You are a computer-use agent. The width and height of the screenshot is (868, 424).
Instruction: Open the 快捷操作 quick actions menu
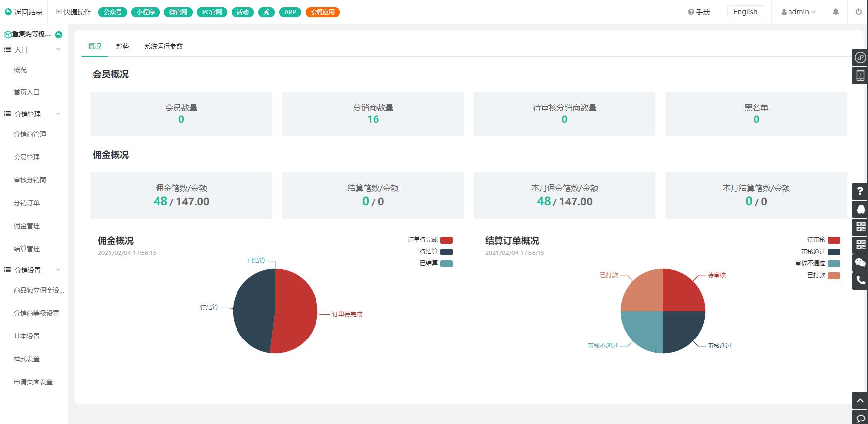click(74, 12)
